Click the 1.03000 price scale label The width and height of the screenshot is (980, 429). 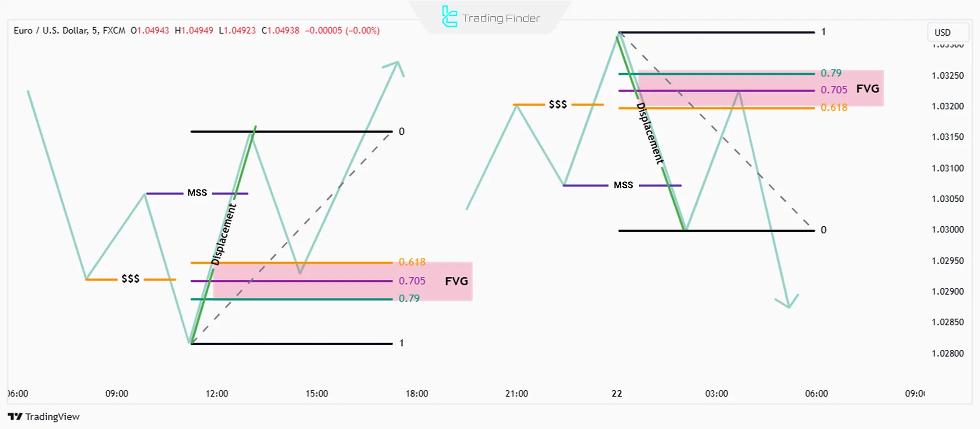click(948, 230)
